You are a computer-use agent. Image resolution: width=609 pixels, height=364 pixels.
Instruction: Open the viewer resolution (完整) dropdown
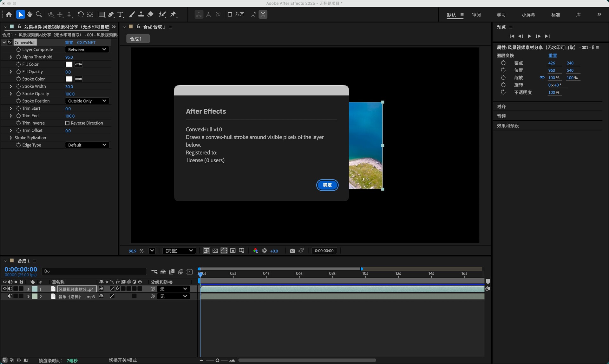point(179,251)
